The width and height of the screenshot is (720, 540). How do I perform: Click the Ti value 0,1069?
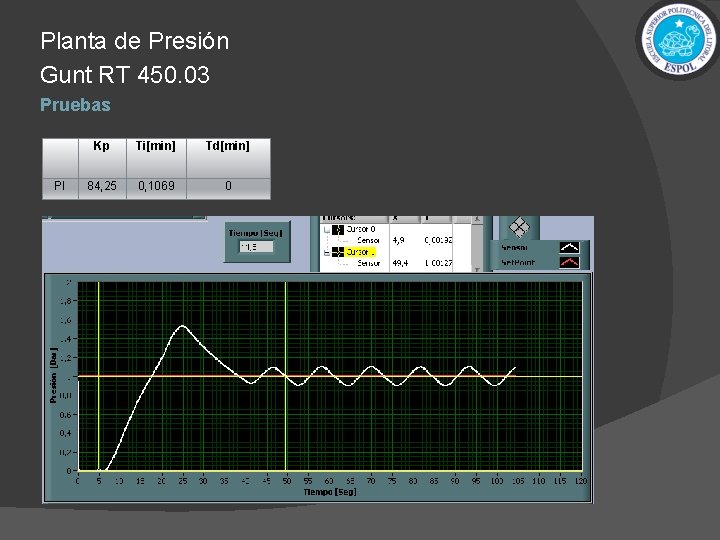(156, 186)
